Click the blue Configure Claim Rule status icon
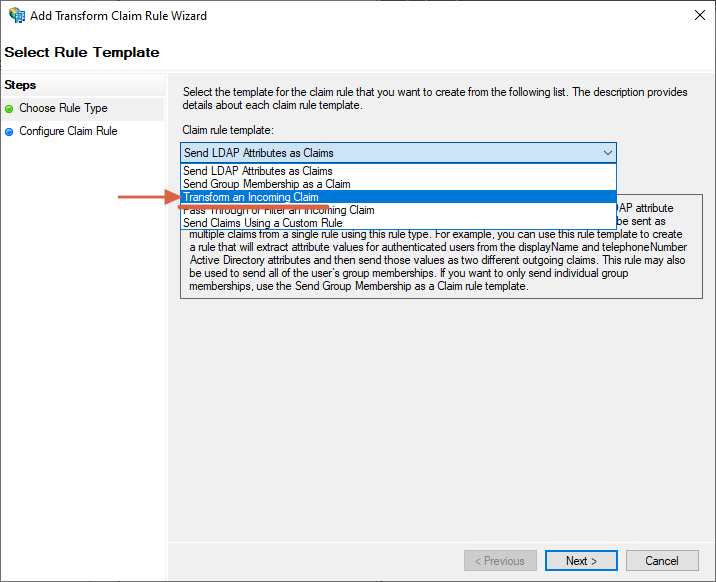This screenshot has width=716, height=582. (9, 132)
